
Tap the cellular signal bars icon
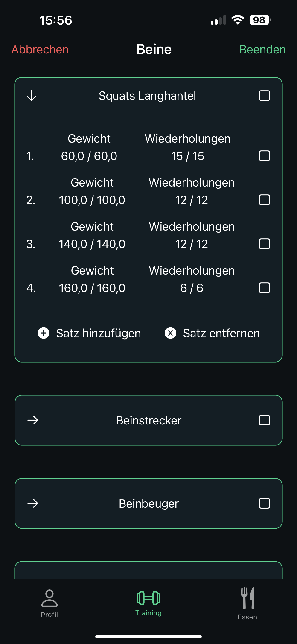218,20
